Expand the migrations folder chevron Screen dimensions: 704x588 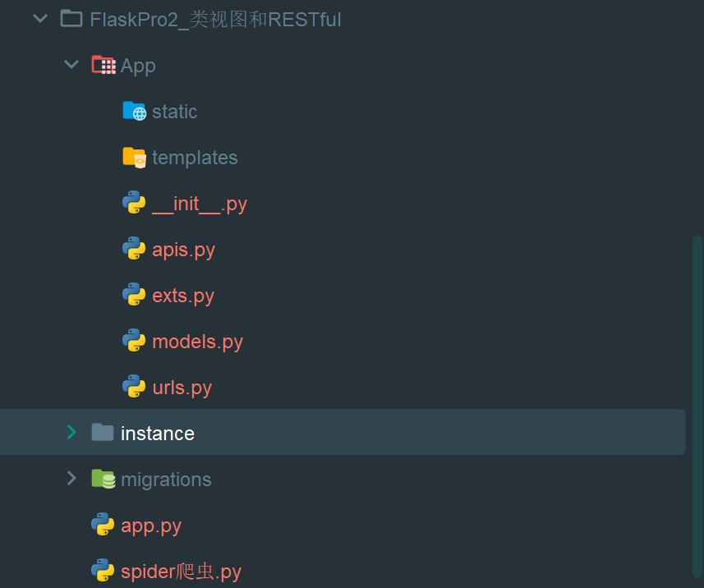point(71,479)
